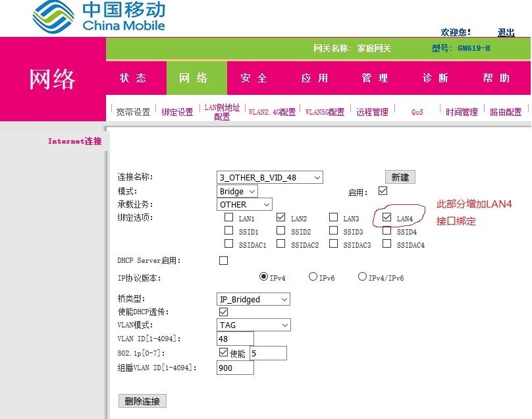This screenshot has height=419, width=532.
Task: Enable the SSID1 binding checkbox
Action: pyautogui.click(x=226, y=231)
